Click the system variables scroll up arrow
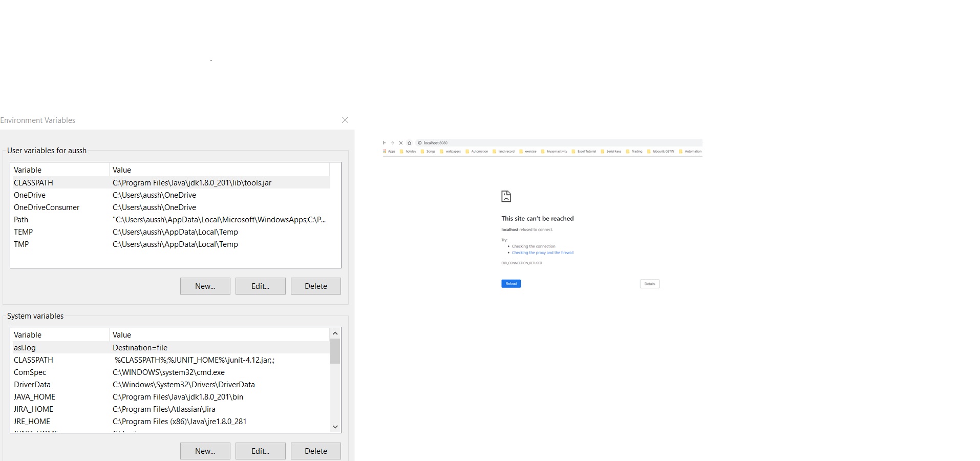 335,333
